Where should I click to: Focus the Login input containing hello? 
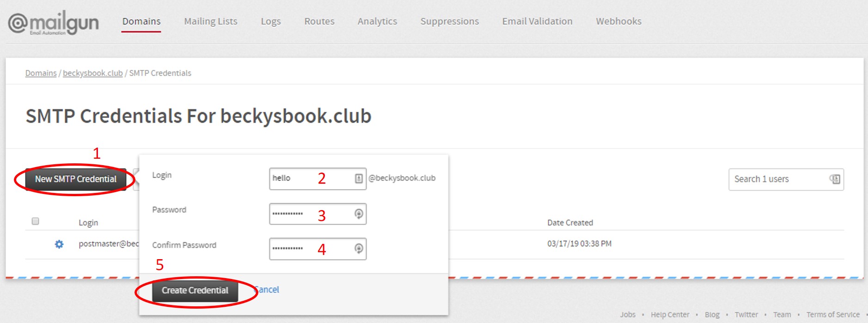click(x=318, y=179)
